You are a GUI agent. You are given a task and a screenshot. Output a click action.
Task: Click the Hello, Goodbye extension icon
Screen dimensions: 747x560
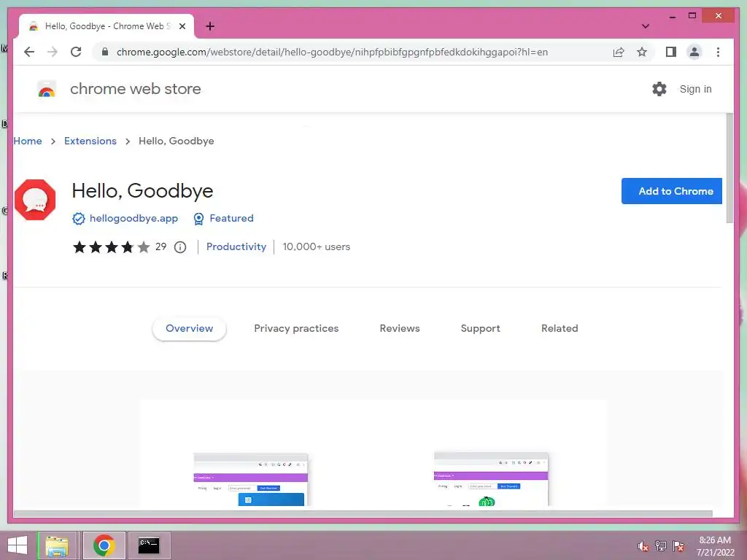point(35,200)
